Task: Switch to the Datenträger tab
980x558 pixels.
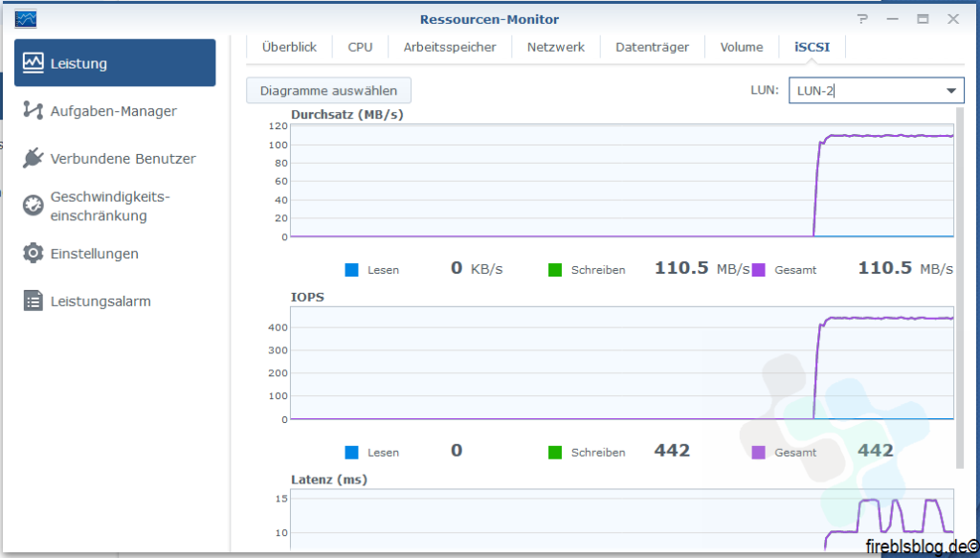Action: (652, 47)
